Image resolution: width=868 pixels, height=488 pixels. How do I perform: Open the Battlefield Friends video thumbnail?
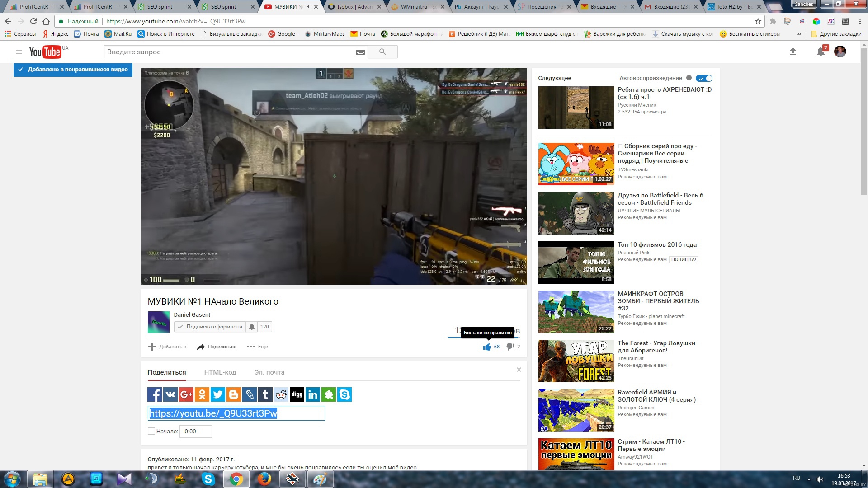576,213
